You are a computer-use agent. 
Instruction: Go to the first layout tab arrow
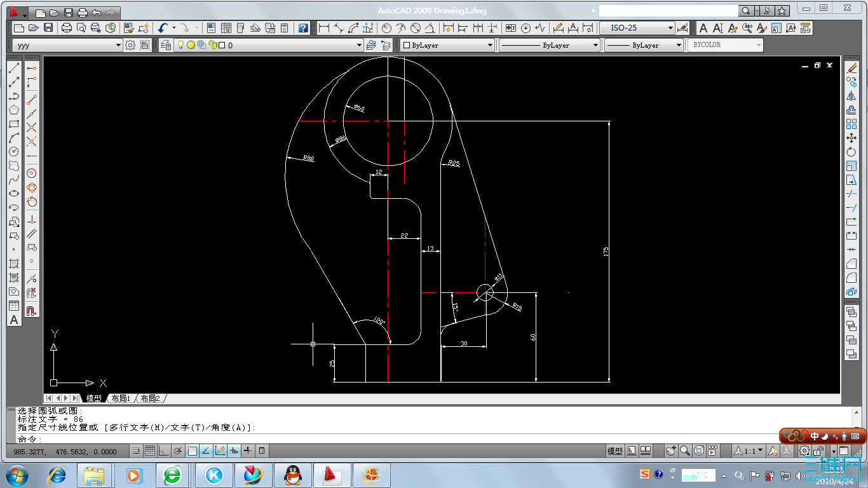(49, 398)
